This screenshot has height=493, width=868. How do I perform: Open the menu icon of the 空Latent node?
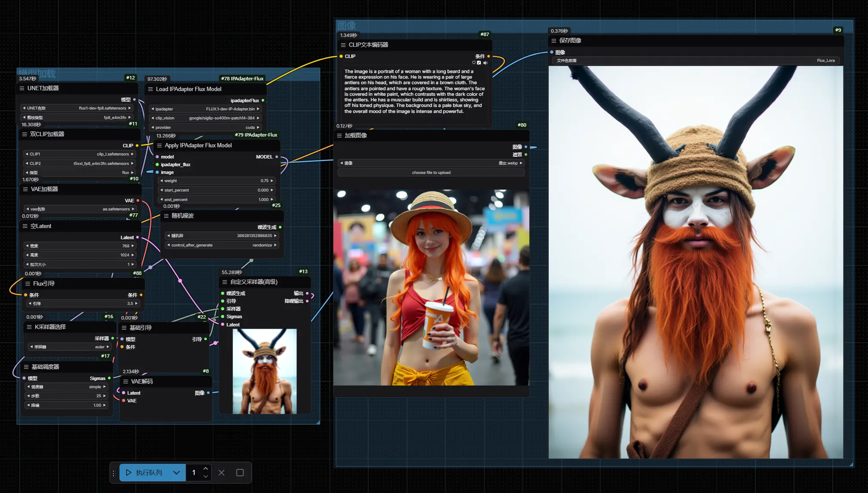25,226
